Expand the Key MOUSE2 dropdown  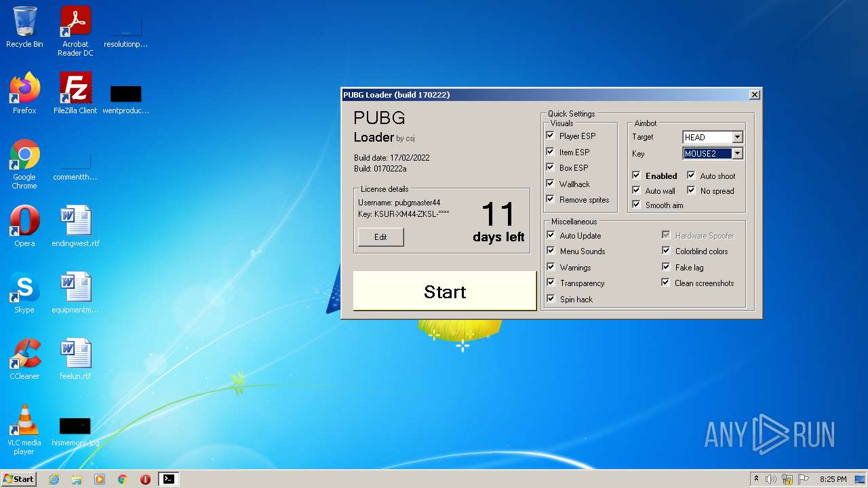coord(737,154)
